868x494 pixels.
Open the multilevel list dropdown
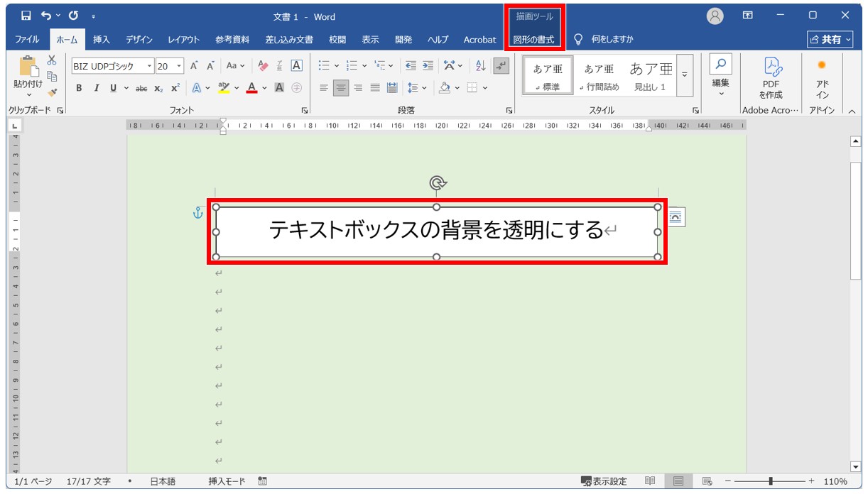coord(392,66)
